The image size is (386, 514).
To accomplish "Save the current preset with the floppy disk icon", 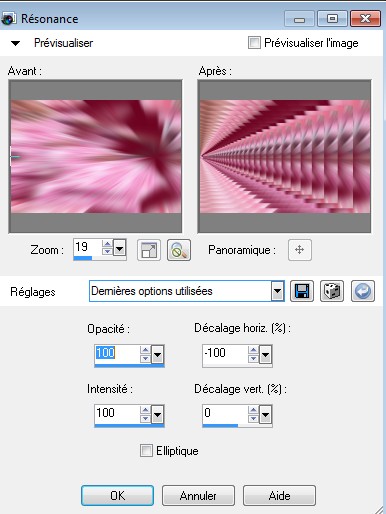I will click(302, 291).
